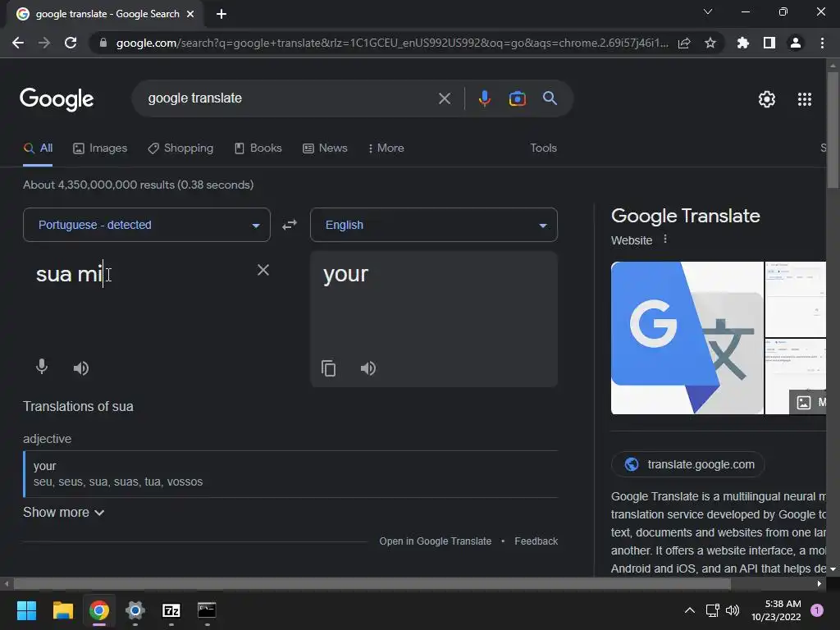Copy the translation 'your'
This screenshot has height=630, width=840.
click(x=328, y=368)
